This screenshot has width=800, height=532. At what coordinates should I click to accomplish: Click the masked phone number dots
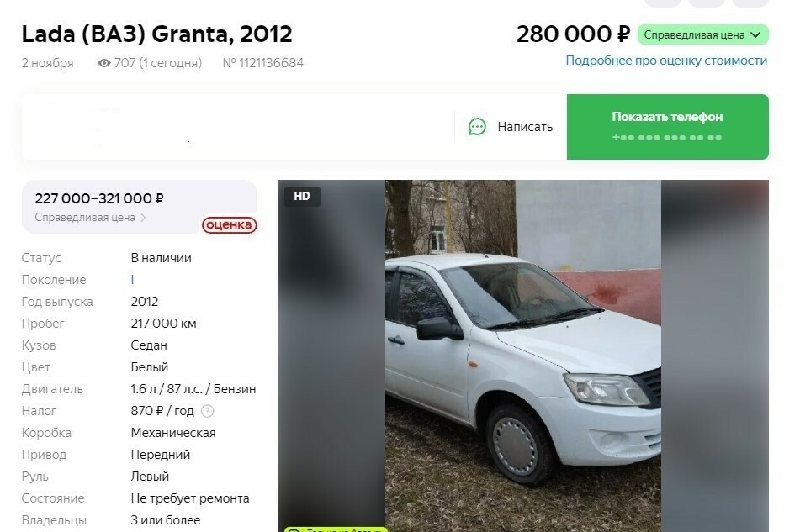(667, 138)
